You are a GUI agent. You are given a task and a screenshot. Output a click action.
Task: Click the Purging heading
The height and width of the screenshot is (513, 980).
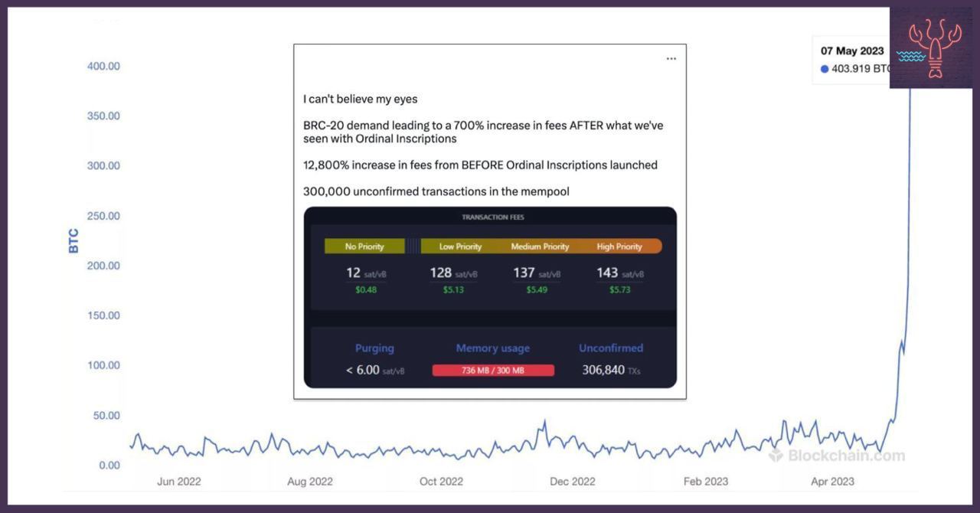click(x=374, y=348)
